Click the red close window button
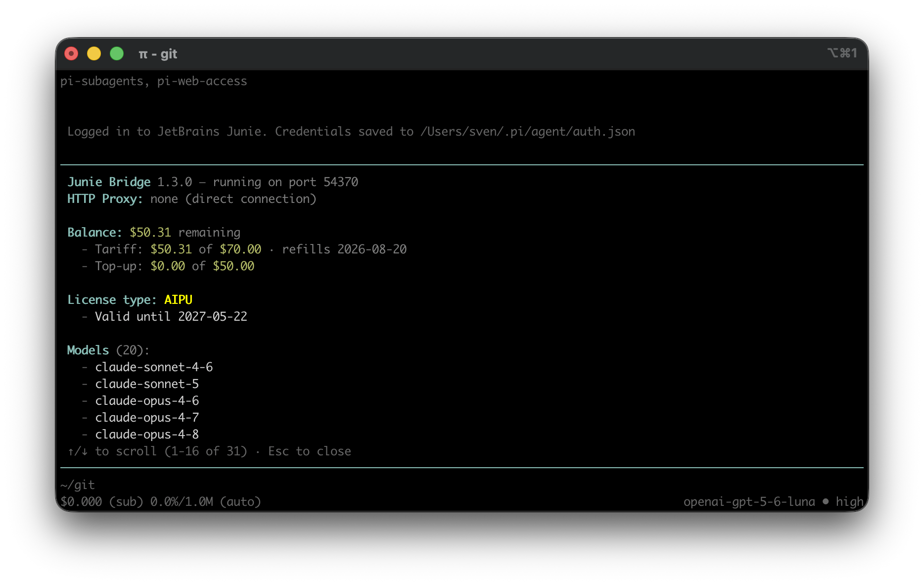The height and width of the screenshot is (585, 924). pos(71,53)
